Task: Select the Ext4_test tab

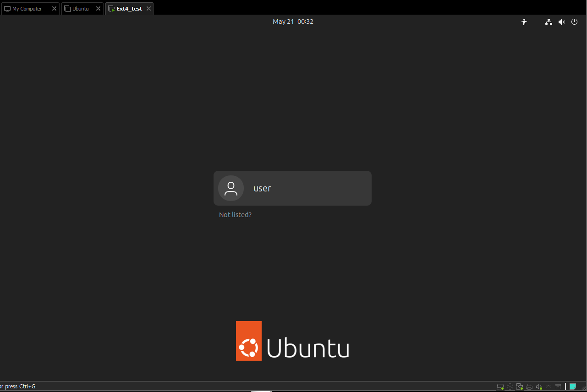Action: pos(129,9)
